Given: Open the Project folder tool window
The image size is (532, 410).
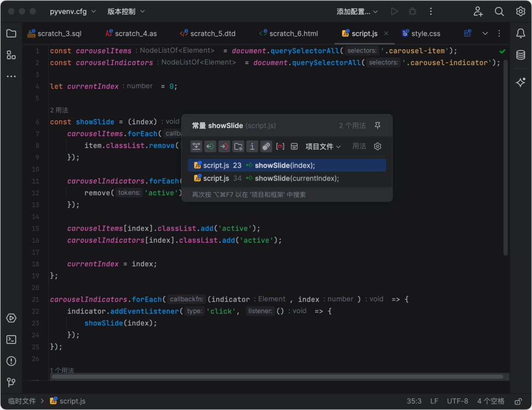Looking at the screenshot, I should pyautogui.click(x=11, y=33).
